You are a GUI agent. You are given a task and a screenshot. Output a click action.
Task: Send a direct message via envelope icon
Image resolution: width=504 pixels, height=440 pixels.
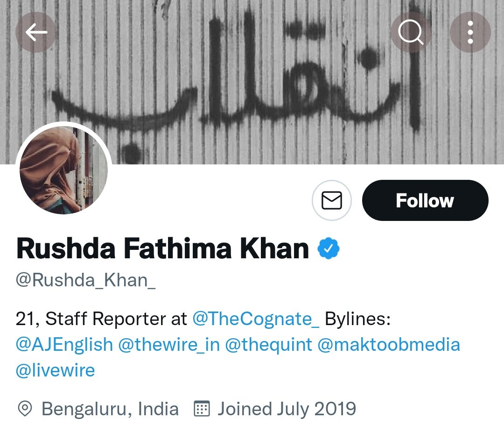coord(332,200)
